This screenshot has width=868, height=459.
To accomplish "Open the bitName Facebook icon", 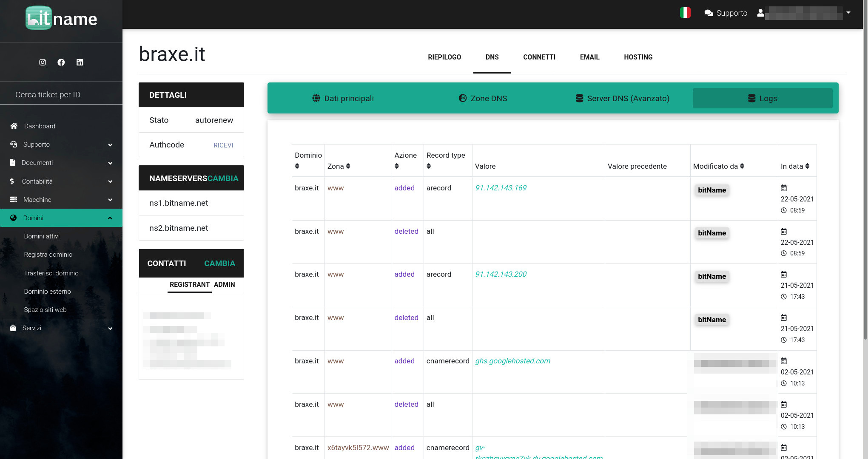I will [x=61, y=62].
